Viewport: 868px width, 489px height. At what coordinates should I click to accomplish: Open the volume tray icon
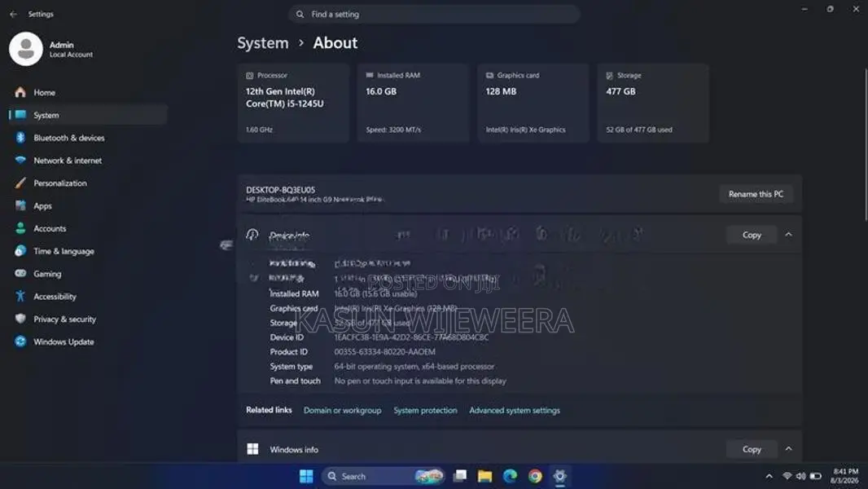pos(800,476)
